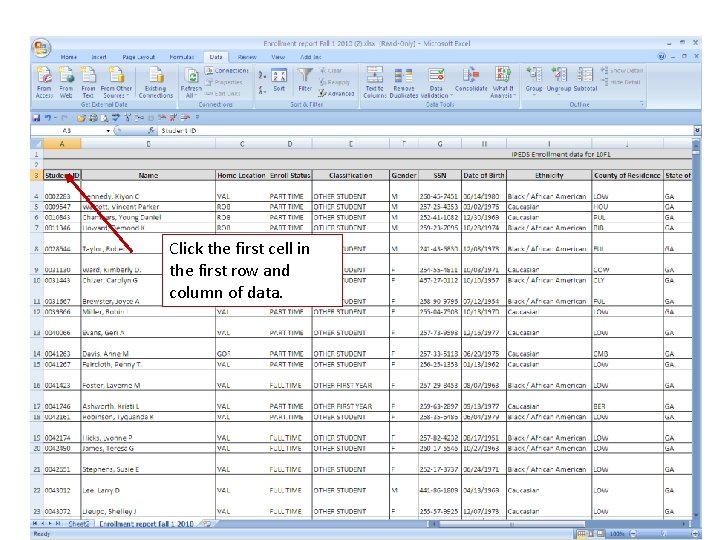Click the Undo arrow in quick access toolbar
The height and width of the screenshot is (540, 720).
click(x=47, y=118)
